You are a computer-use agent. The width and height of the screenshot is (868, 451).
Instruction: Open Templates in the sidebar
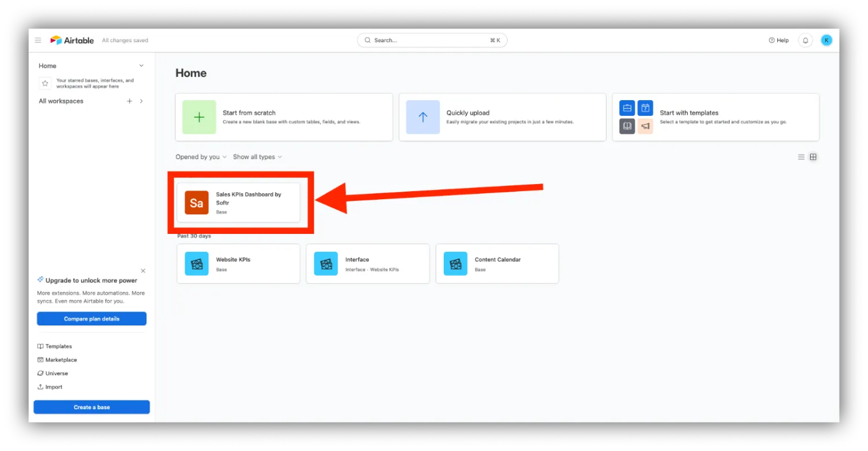(x=55, y=346)
